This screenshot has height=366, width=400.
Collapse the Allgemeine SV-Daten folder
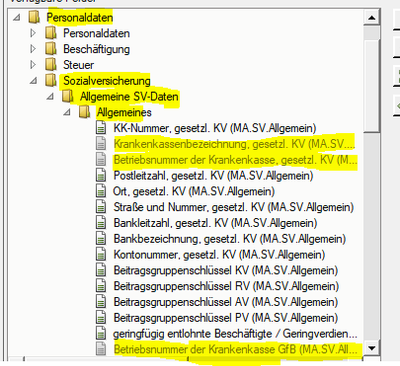[x=50, y=97]
